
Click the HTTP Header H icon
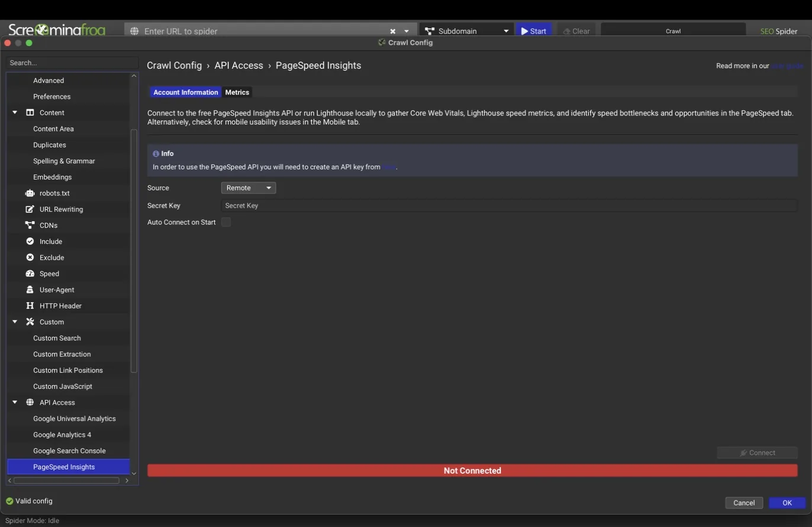click(x=30, y=306)
